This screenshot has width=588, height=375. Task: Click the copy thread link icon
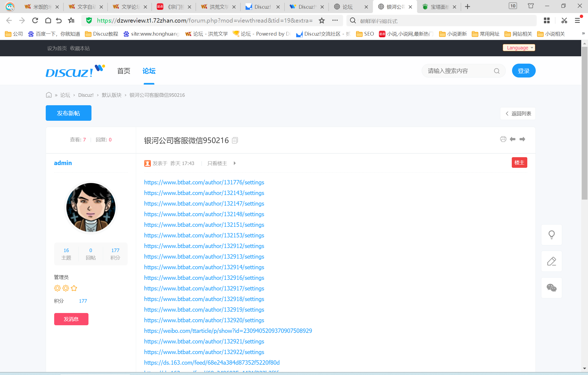coord(235,140)
